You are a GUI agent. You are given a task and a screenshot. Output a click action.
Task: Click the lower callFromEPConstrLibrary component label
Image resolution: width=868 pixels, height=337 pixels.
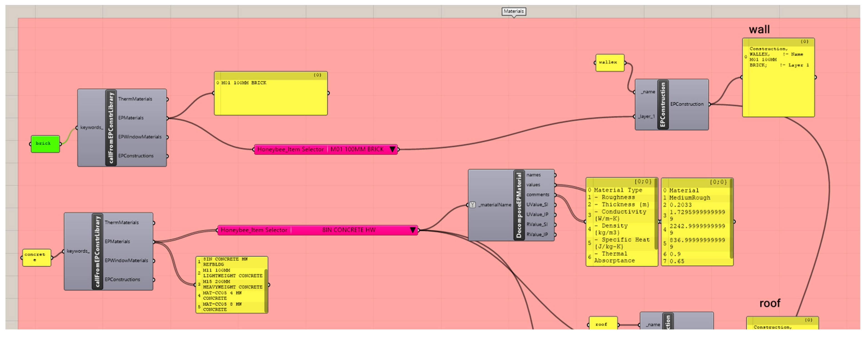(97, 251)
